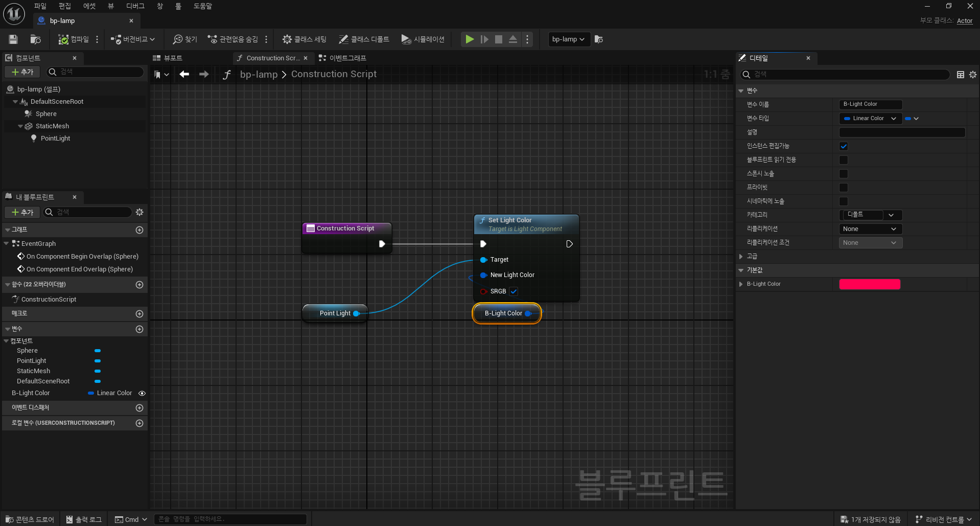Select debug actor in level icon
Image resolution: width=980 pixels, height=526 pixels.
pyautogui.click(x=599, y=39)
